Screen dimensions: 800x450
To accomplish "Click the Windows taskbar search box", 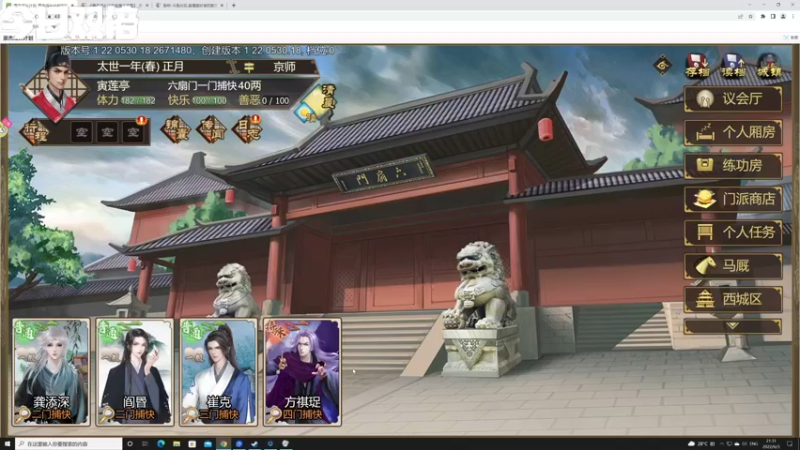I will pos(68,444).
